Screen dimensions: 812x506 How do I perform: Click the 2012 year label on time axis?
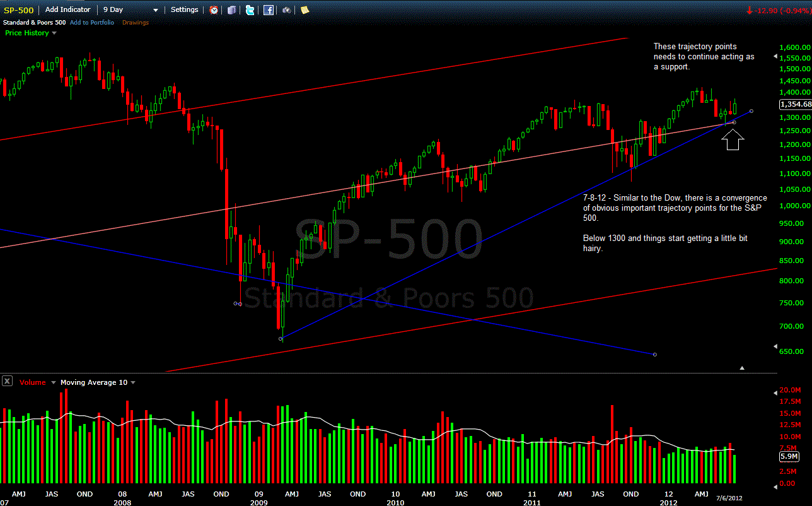pos(668,503)
